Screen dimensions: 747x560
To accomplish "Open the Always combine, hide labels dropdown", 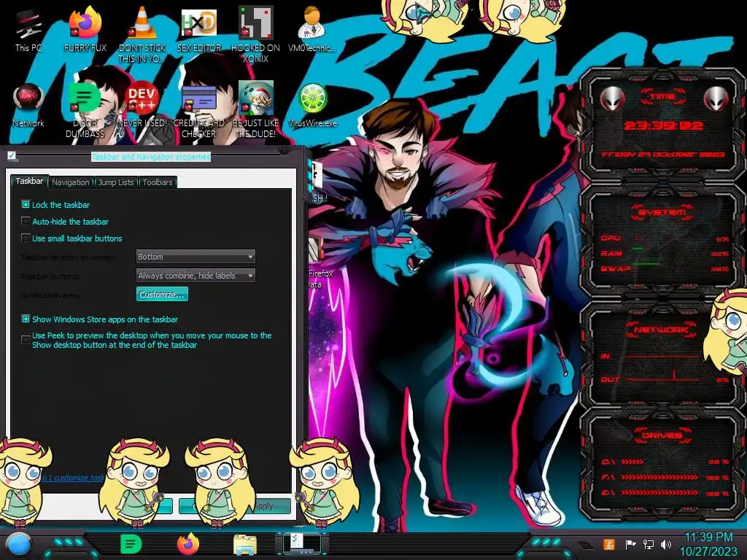I will (x=196, y=276).
